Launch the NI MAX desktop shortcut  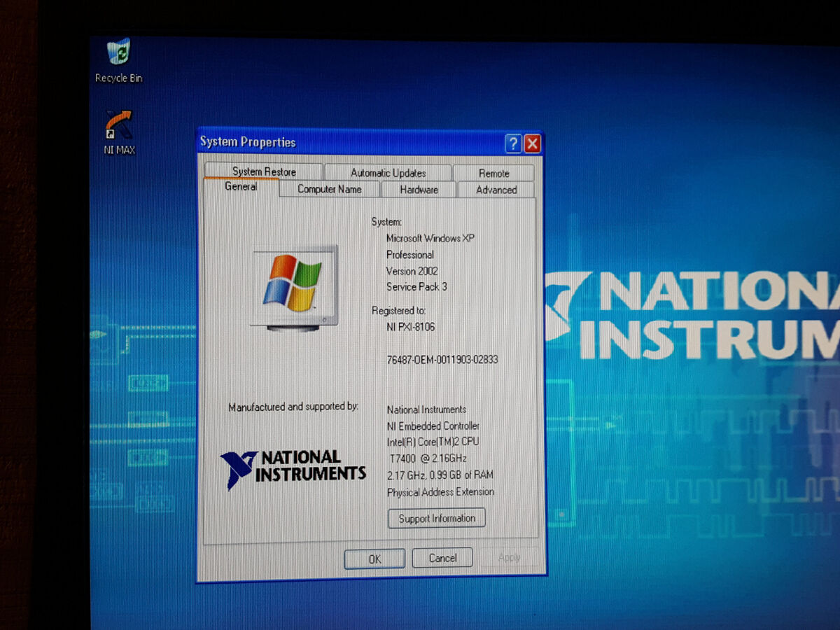click(119, 132)
